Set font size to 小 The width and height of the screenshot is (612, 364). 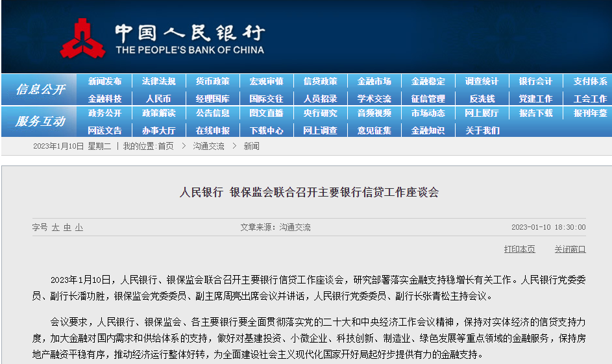[x=79, y=227]
